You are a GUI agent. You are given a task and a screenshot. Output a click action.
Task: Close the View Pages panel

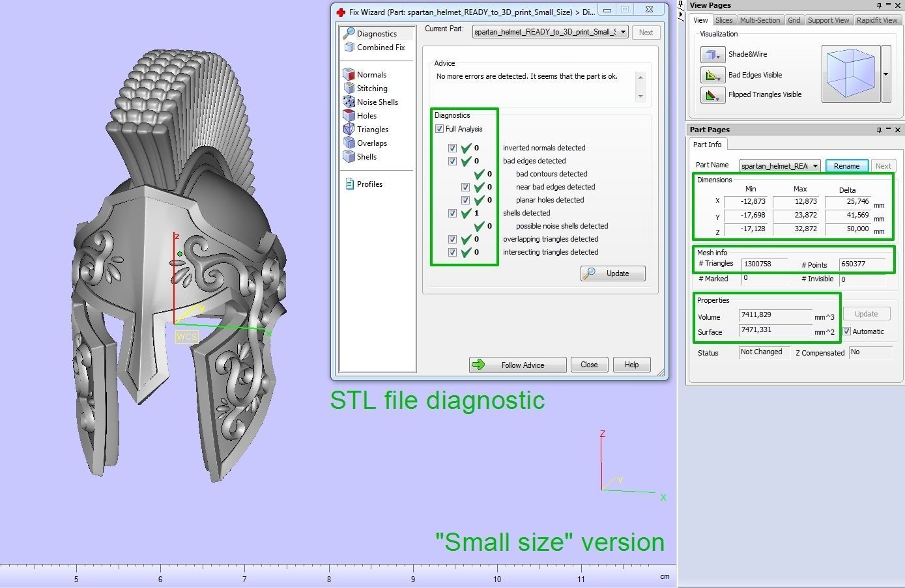coord(898,5)
